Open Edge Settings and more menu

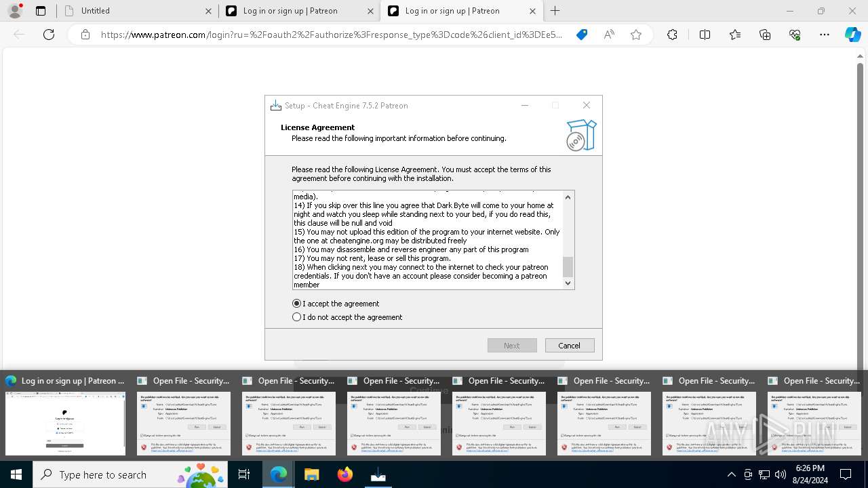[825, 35]
